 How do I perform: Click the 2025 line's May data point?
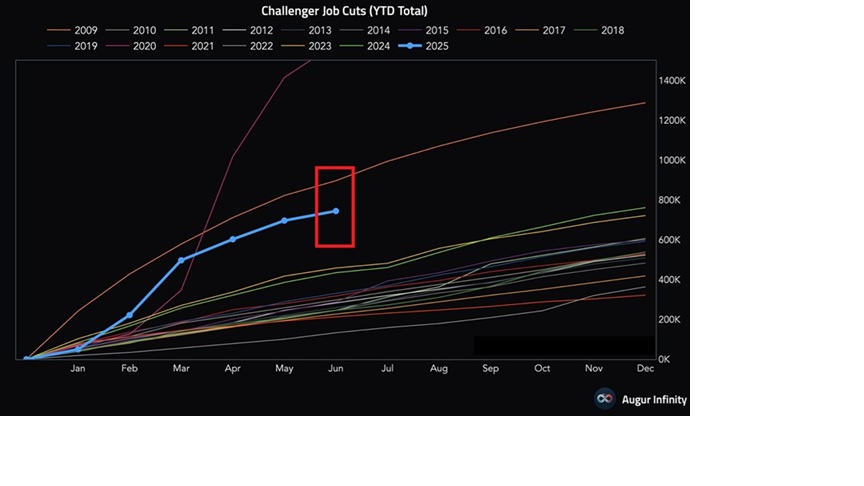click(284, 220)
